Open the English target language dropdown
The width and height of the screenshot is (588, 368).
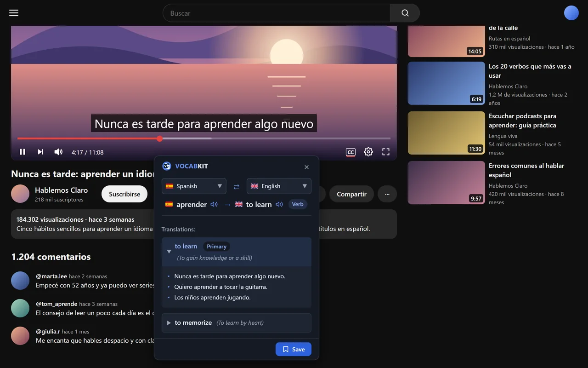(x=279, y=186)
